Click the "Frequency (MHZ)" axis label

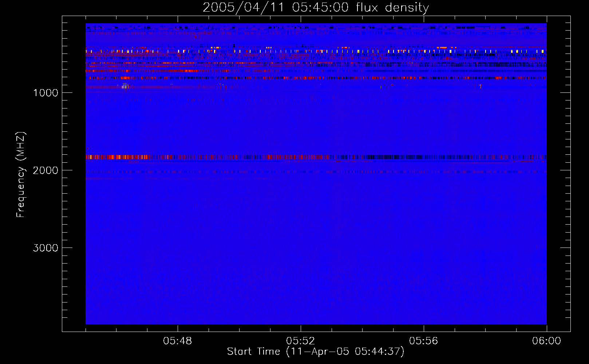pyautogui.click(x=21, y=175)
